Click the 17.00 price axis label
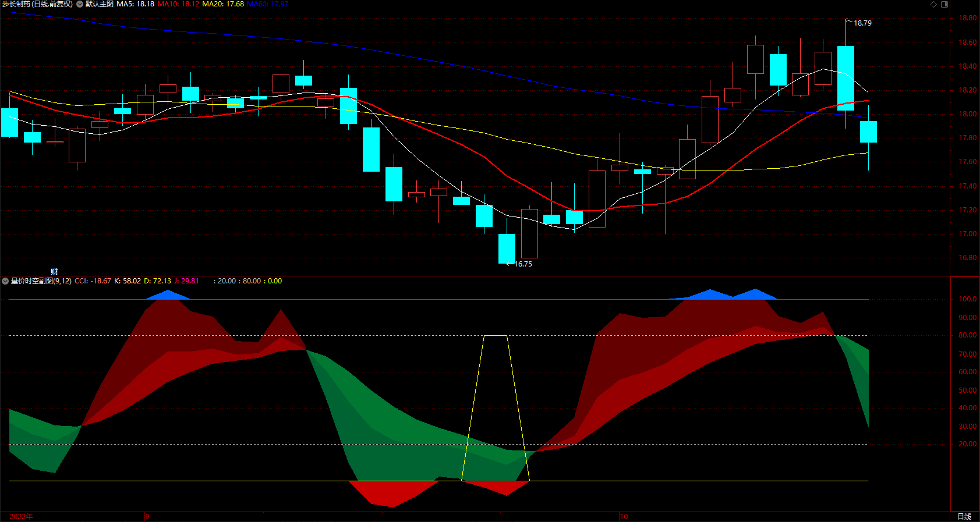The image size is (980, 522). 968,234
